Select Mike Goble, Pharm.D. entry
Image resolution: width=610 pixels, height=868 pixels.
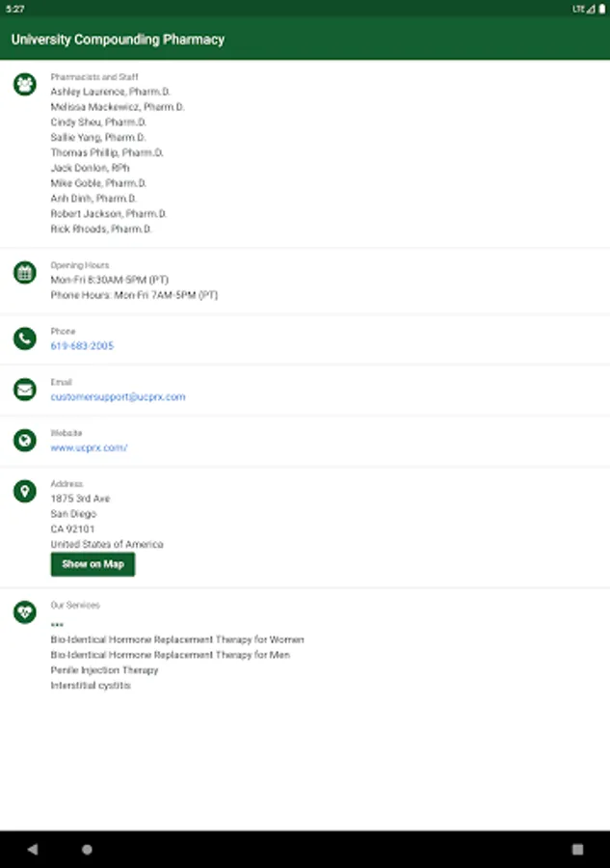pos(98,183)
